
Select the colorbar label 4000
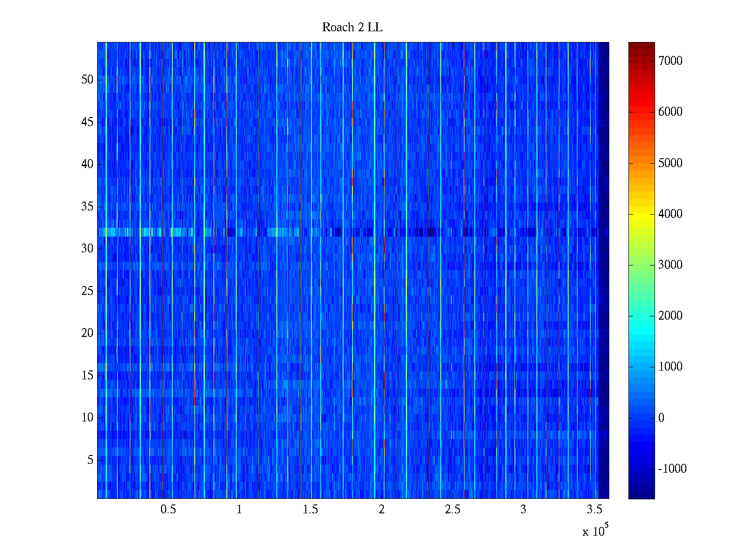click(670, 214)
